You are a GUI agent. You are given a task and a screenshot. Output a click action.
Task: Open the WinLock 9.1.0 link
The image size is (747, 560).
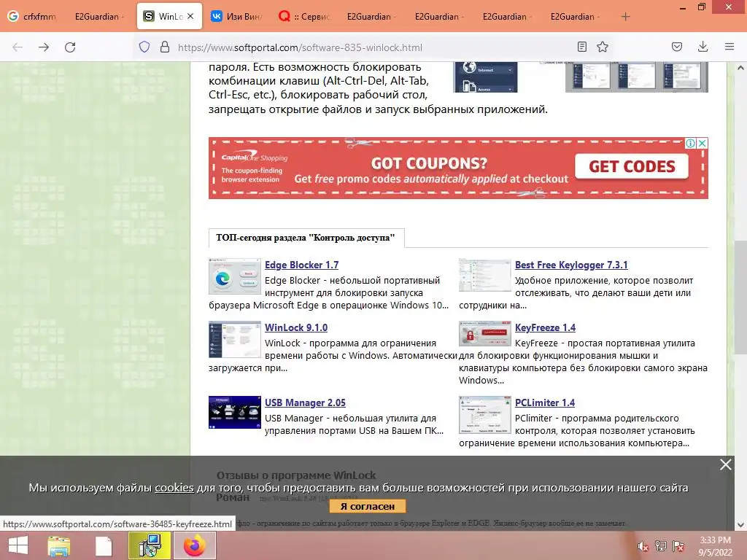point(296,327)
